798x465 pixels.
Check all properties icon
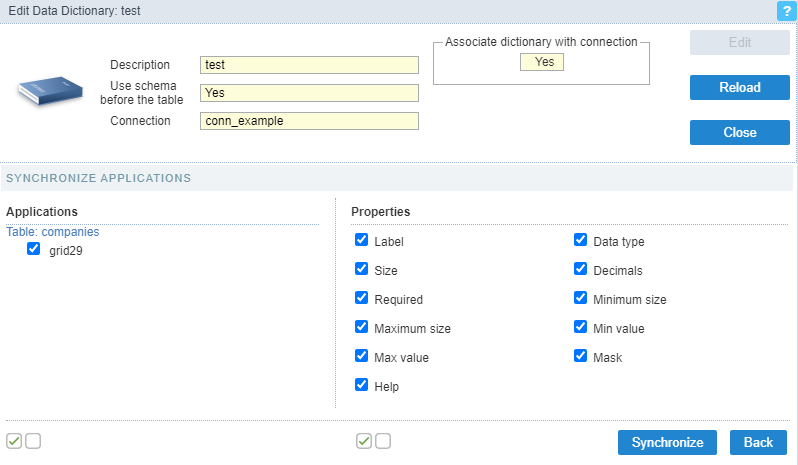coord(364,441)
